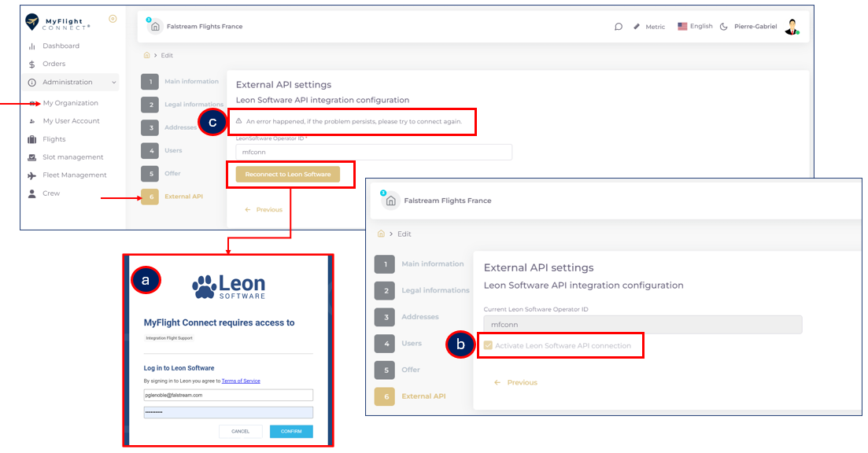Click the LeonSoftware Operator ID field
868x453 pixels.
(374, 153)
